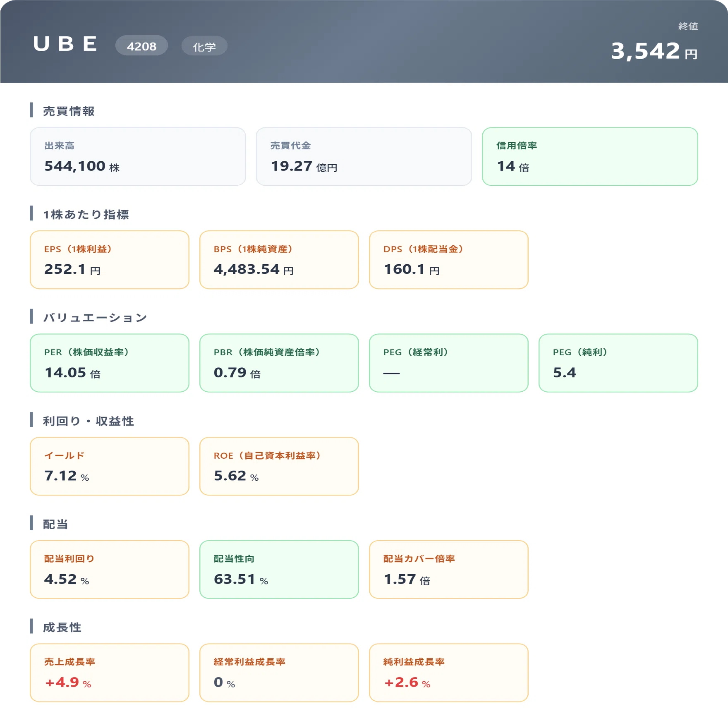This screenshot has width=728, height=728.
Task: Select the ROE value 5.62 %
Action: (x=236, y=476)
